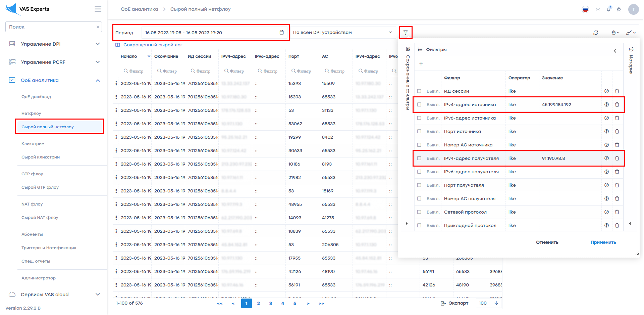This screenshot has height=315, width=644.
Task: Add new filter with plus icon
Action: click(421, 64)
